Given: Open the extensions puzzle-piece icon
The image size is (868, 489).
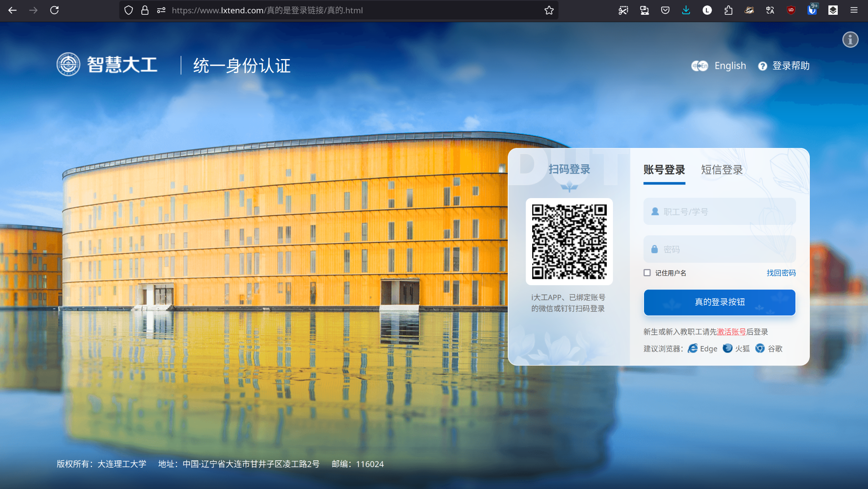Looking at the screenshot, I should pyautogui.click(x=728, y=10).
